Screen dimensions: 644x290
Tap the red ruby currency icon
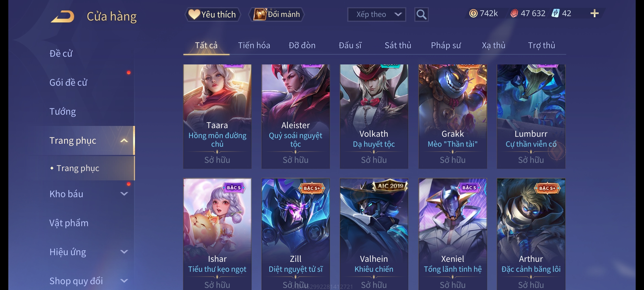coord(514,13)
